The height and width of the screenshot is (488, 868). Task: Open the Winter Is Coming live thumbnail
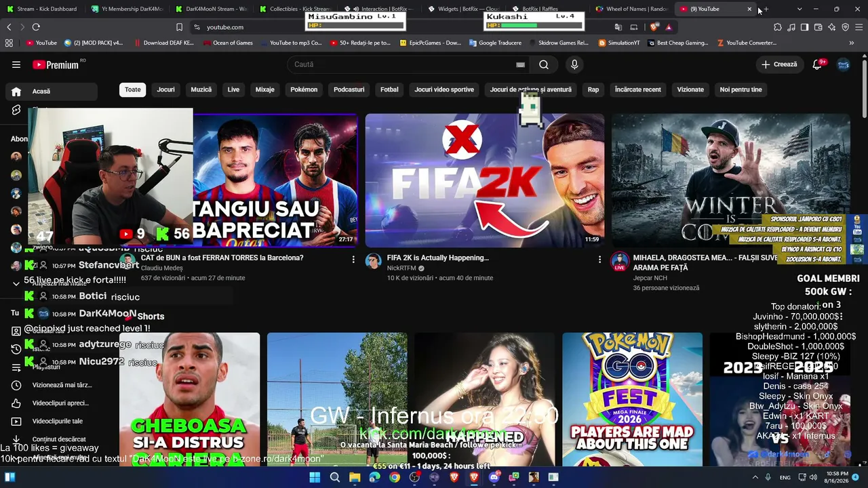(731, 180)
